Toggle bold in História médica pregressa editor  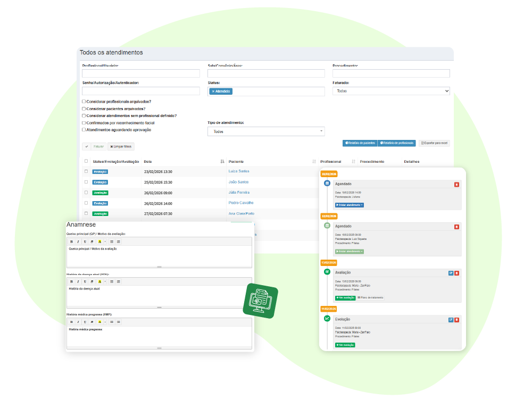(x=72, y=322)
